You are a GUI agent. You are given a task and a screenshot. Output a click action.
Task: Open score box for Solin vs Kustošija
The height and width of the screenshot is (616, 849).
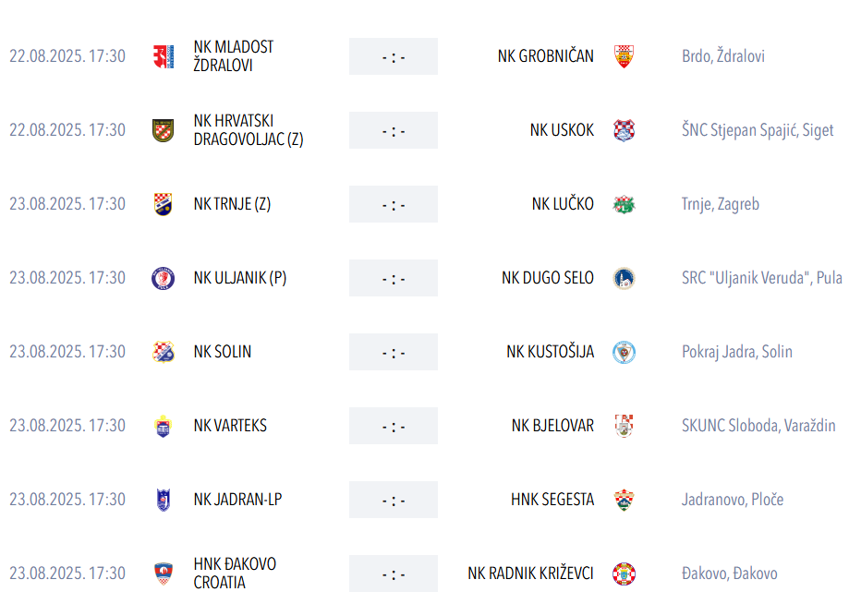point(394,352)
